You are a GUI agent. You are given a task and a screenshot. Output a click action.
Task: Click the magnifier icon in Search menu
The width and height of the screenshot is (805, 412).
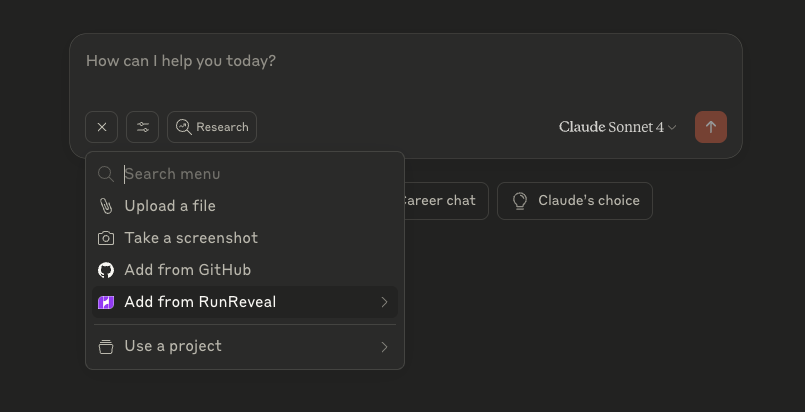point(106,174)
